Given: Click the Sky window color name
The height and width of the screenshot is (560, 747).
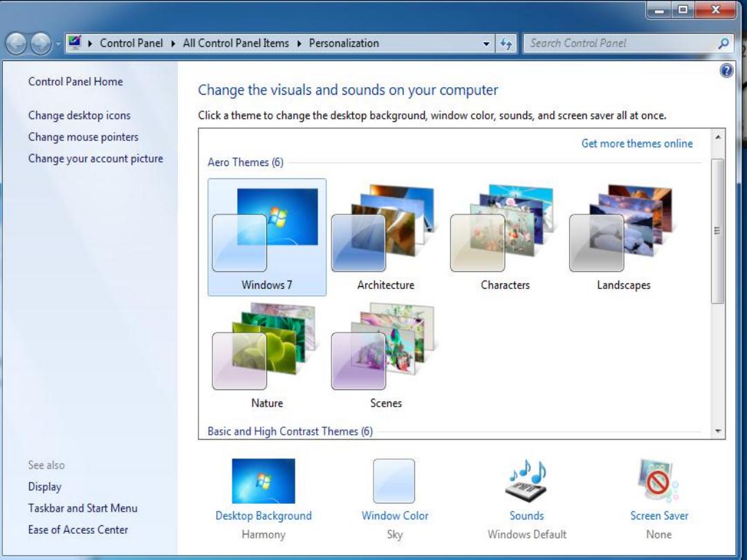Looking at the screenshot, I should tap(395, 534).
